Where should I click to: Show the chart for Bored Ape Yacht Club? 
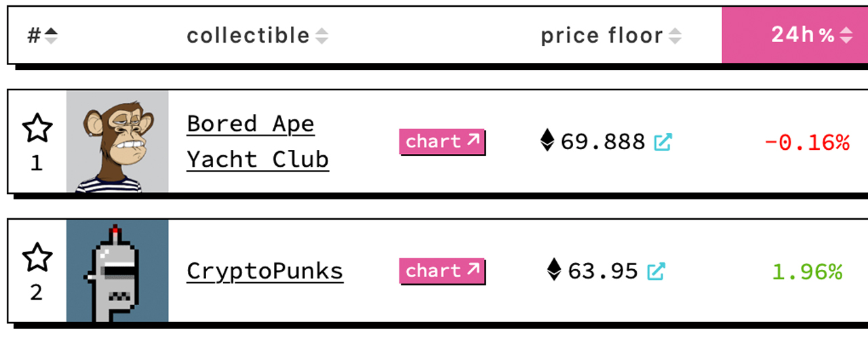[442, 142]
